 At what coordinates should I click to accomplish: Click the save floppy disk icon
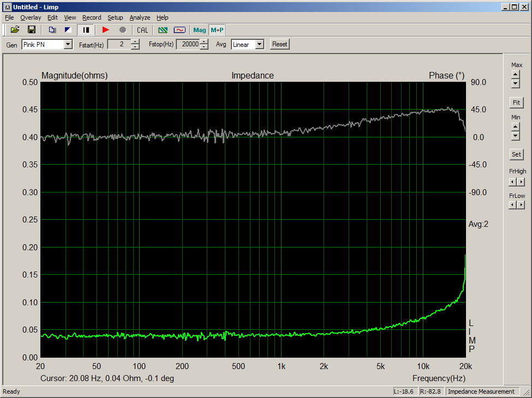pos(32,30)
